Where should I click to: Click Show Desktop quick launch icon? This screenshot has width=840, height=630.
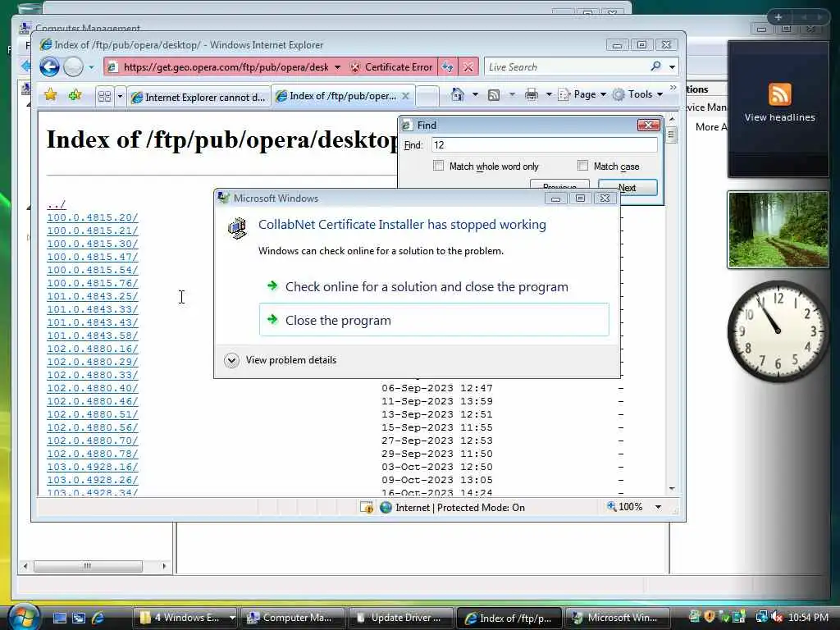tap(59, 618)
